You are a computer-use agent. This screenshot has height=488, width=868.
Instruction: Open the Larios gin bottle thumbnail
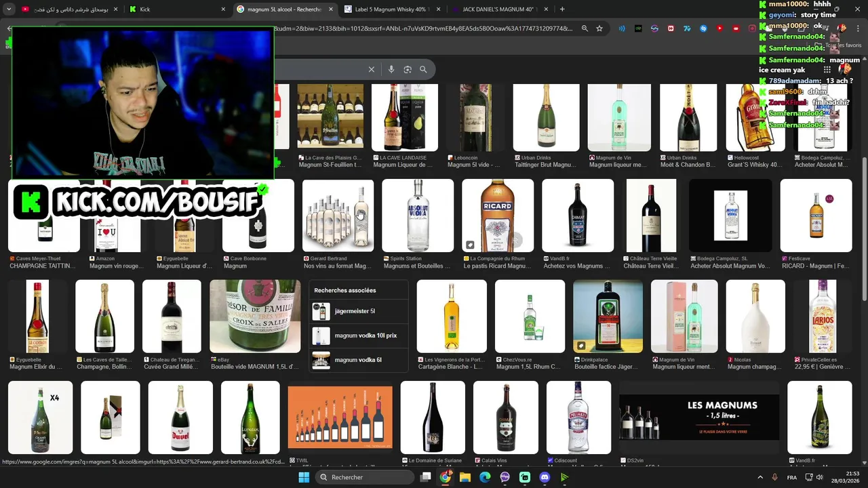[823, 317]
